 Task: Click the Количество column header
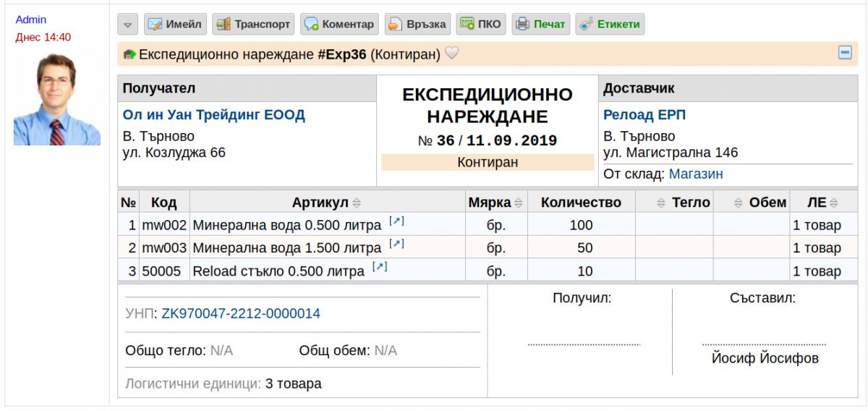click(x=581, y=203)
